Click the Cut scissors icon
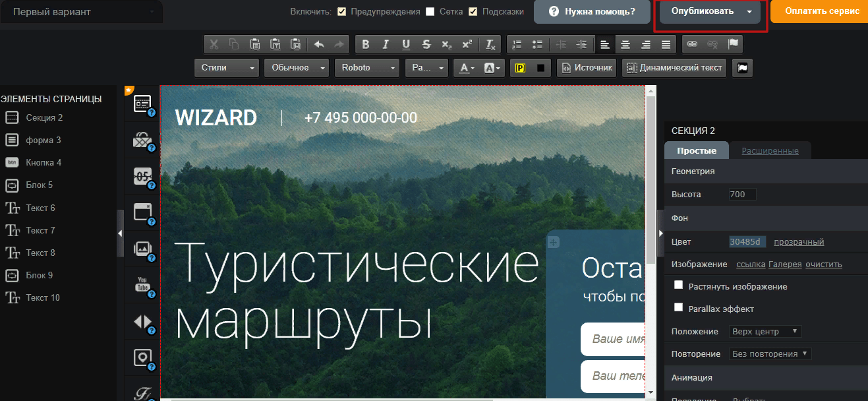 (214, 44)
